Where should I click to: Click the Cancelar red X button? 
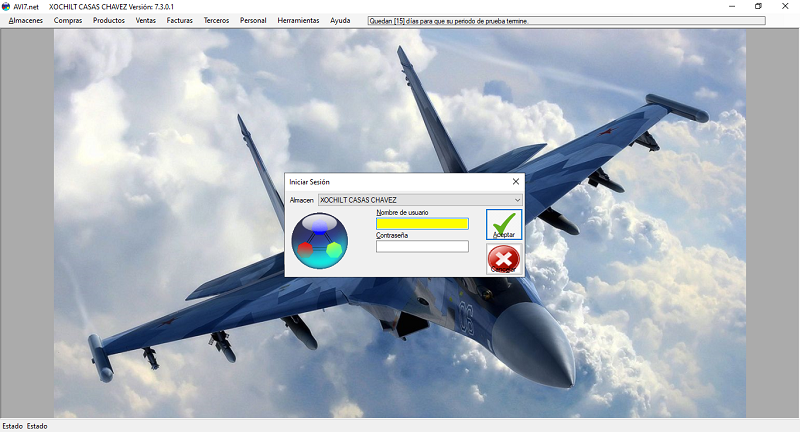coord(504,259)
